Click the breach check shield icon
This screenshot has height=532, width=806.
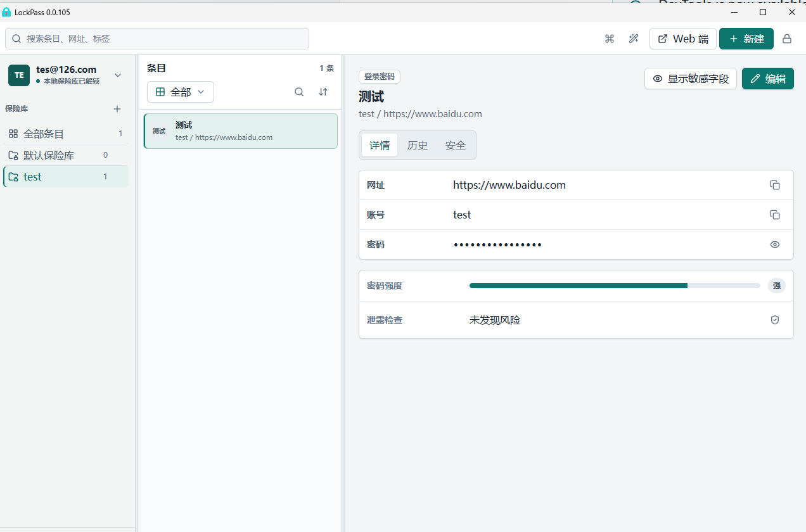(x=775, y=320)
